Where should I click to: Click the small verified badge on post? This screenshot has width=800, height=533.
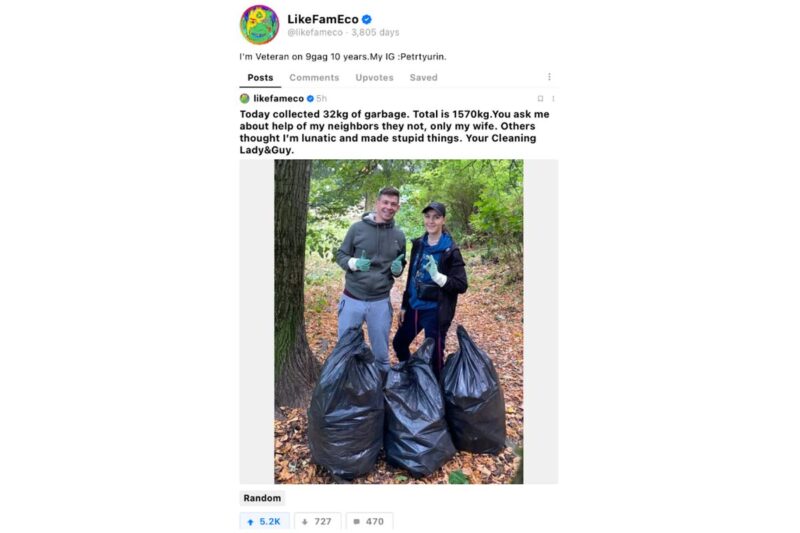310,98
